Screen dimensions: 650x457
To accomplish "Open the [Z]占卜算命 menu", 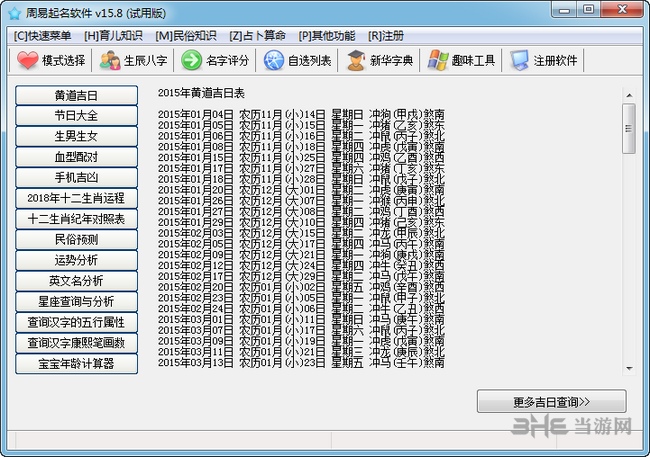I will (257, 36).
